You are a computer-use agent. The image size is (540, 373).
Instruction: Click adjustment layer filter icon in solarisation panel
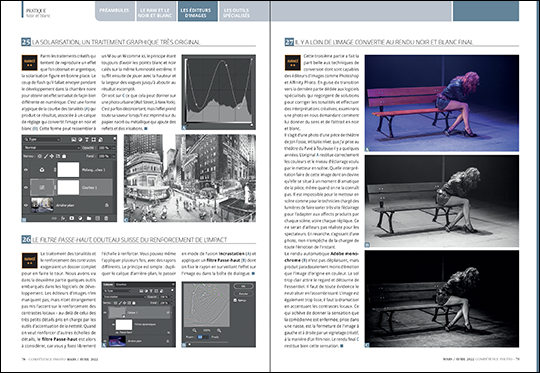tap(80, 139)
